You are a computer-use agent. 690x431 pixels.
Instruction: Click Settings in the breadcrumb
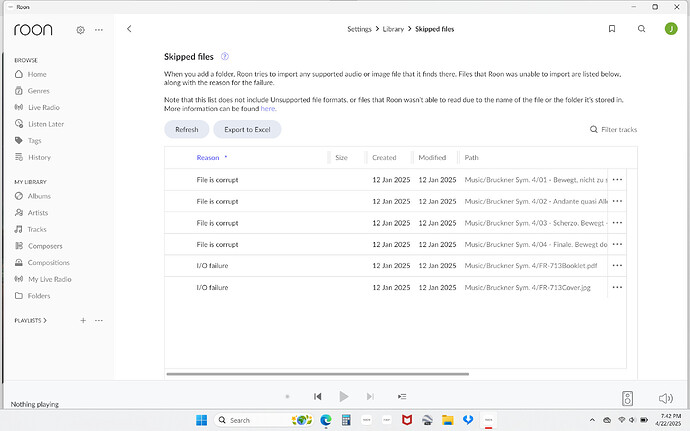point(360,29)
